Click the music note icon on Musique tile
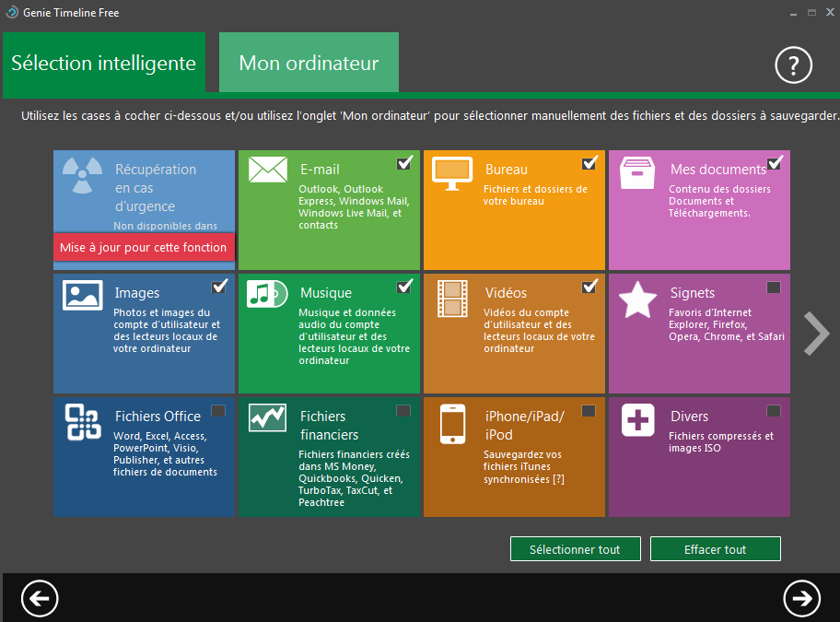Screen dimensions: 840x622 267,294
